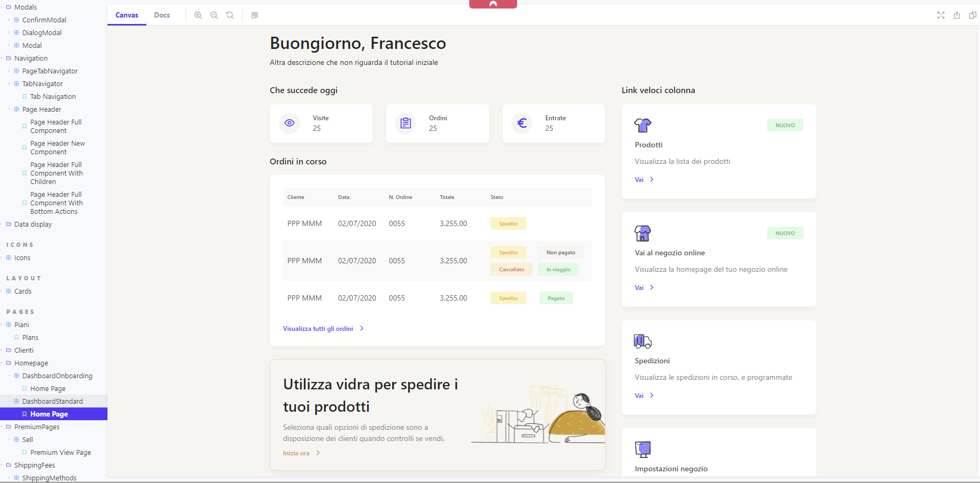
Task: Click the red pull-down handle at top
Action: (x=493, y=4)
